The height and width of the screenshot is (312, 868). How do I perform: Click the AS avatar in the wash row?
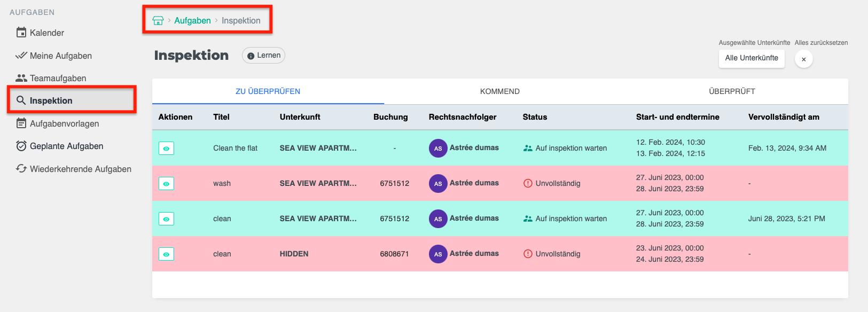point(438,184)
